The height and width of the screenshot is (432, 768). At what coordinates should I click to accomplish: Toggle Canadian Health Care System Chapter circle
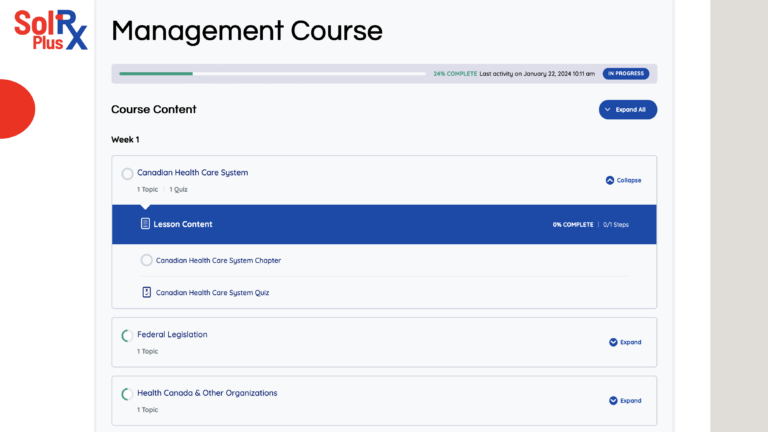pos(146,260)
